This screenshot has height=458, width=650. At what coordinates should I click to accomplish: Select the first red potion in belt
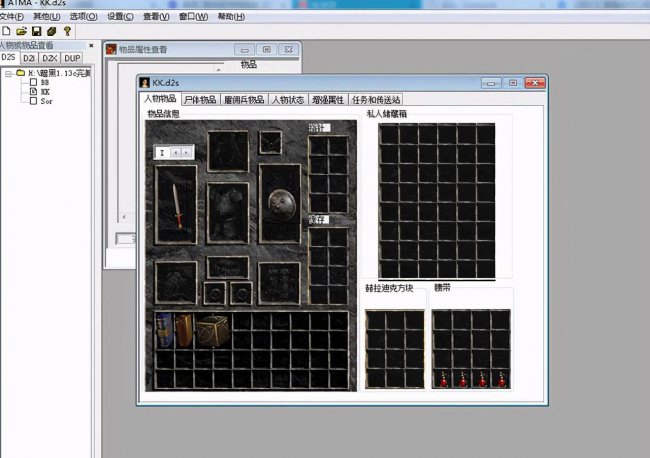click(x=443, y=379)
